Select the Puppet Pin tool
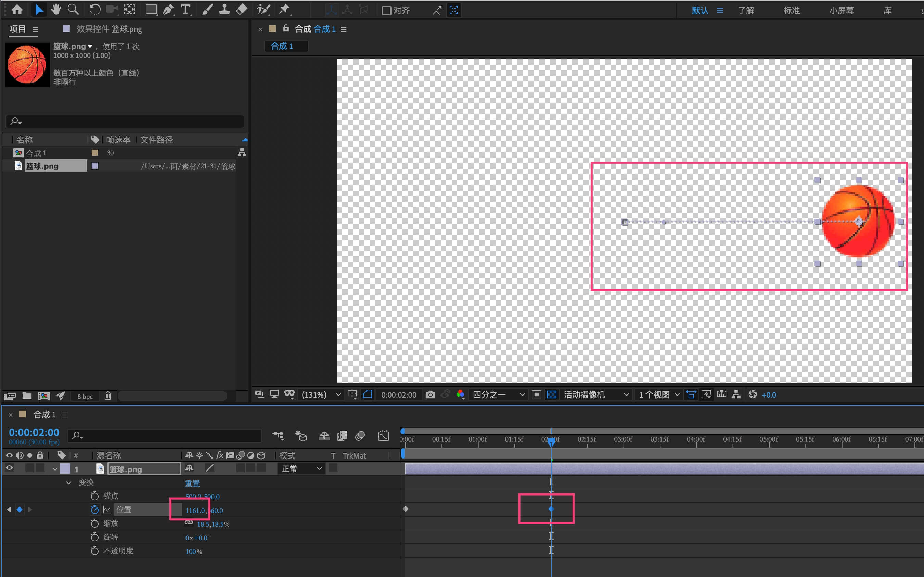924x577 pixels. [284, 10]
